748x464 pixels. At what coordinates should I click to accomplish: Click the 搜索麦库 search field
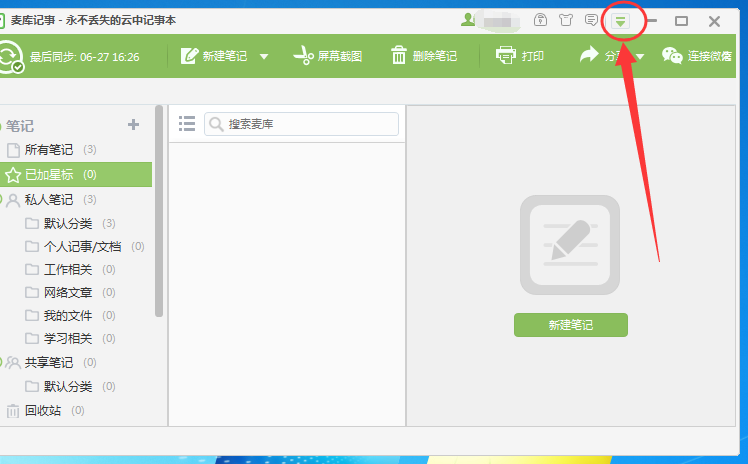(301, 124)
